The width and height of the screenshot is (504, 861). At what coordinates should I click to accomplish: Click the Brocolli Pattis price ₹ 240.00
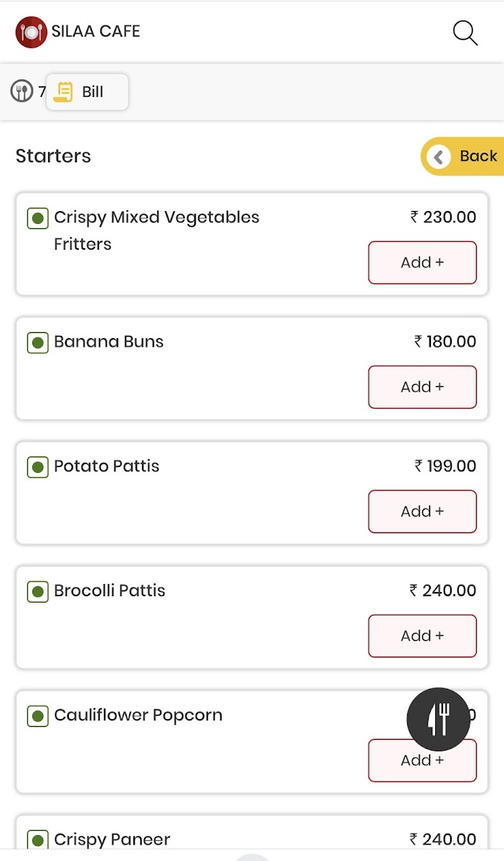click(442, 591)
